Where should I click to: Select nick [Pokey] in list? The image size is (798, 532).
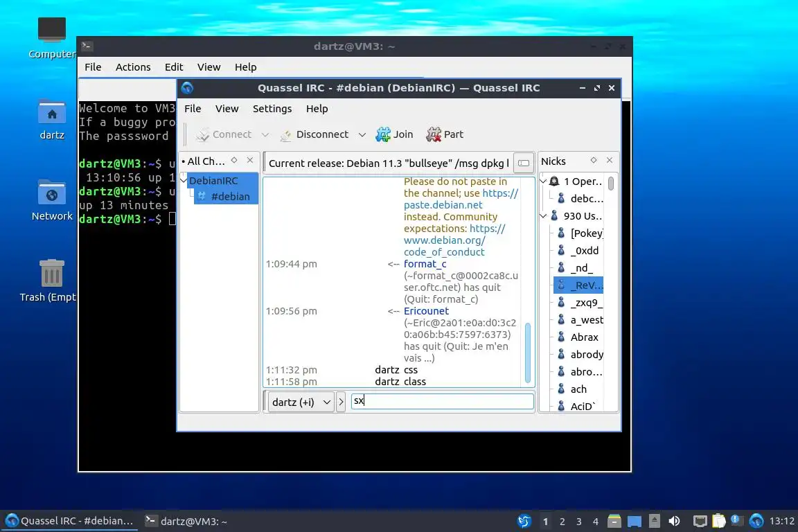coord(578,233)
